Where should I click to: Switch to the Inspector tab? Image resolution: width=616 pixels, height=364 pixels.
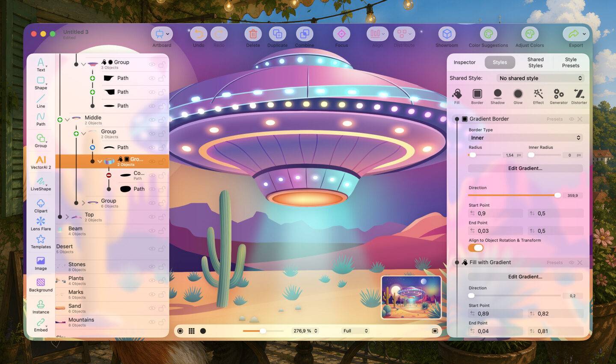465,62
